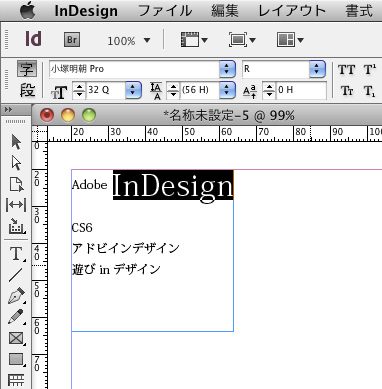Click the font size icon

(x=59, y=92)
